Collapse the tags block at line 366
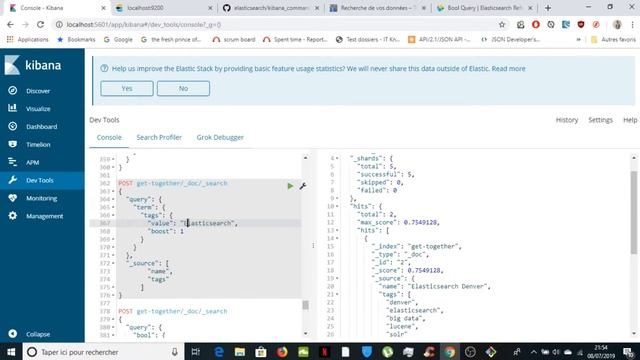This screenshot has width=640, height=360. 113,216
